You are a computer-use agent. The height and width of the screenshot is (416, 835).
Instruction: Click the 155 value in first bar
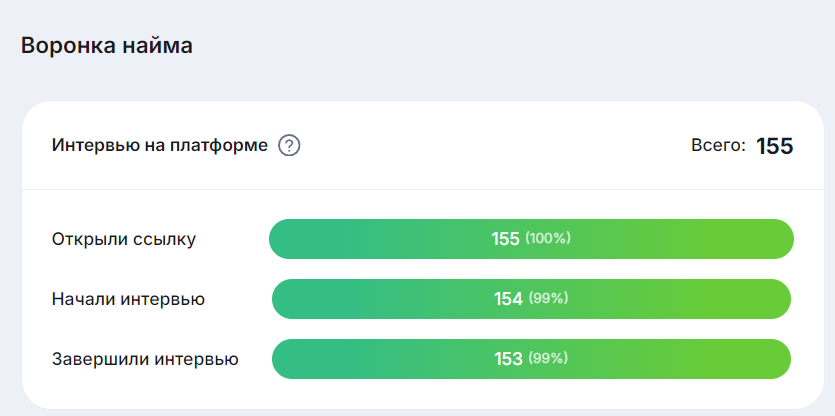(x=505, y=239)
